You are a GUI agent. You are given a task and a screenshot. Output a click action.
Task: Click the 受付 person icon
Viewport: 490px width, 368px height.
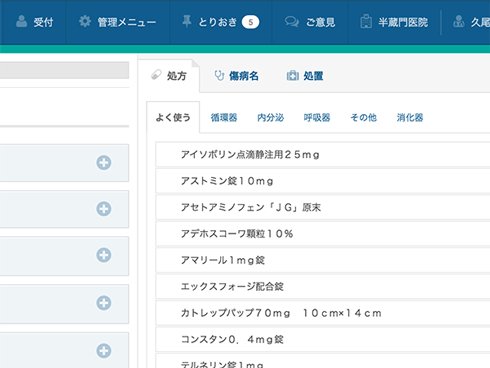pyautogui.click(x=22, y=21)
